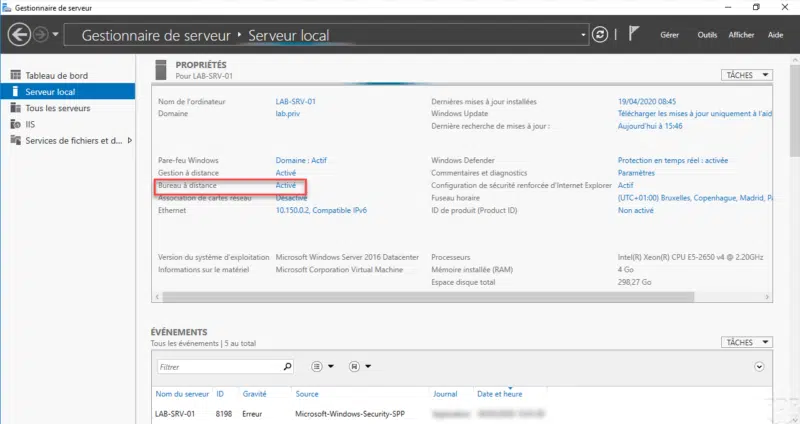
Task: Click the LAB-SRV-01 computer name link
Action: [295, 102]
